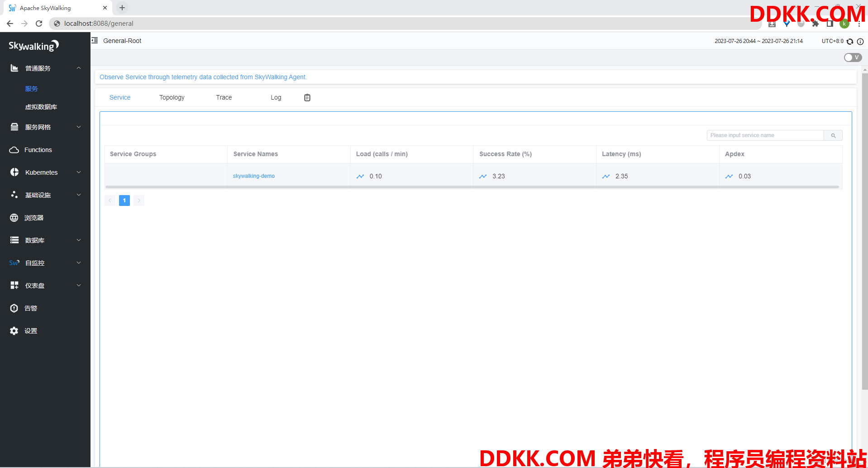
Task: Open 虚拟数据库 submenu item
Action: click(41, 107)
